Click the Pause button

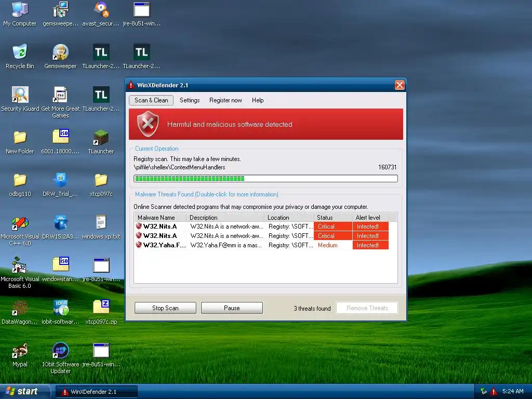[232, 308]
